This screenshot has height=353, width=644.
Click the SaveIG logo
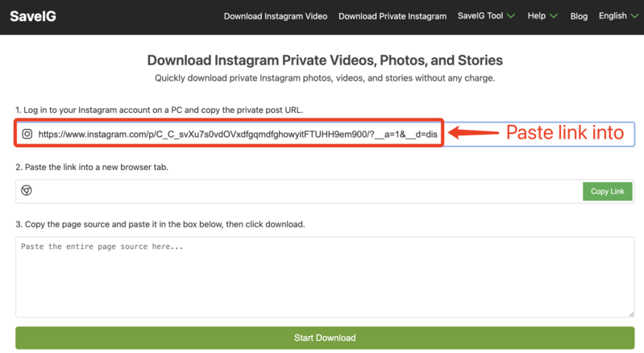33,16
